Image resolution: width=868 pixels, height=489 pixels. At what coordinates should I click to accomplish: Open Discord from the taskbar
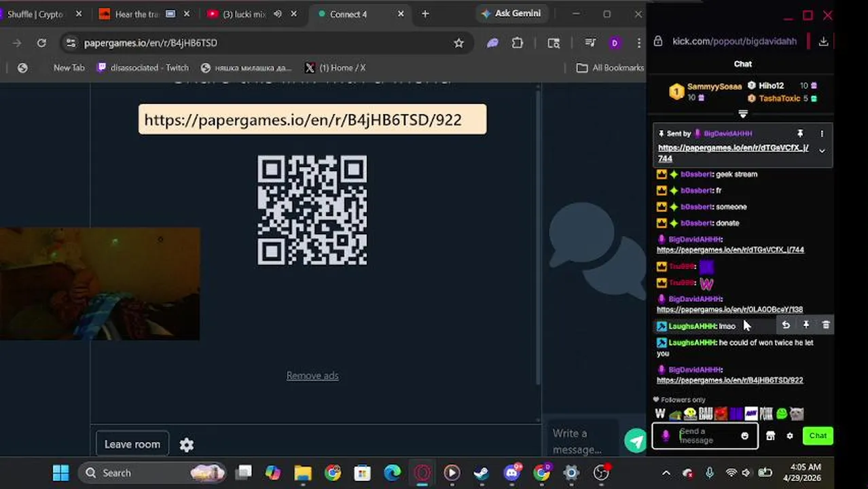pos(512,473)
